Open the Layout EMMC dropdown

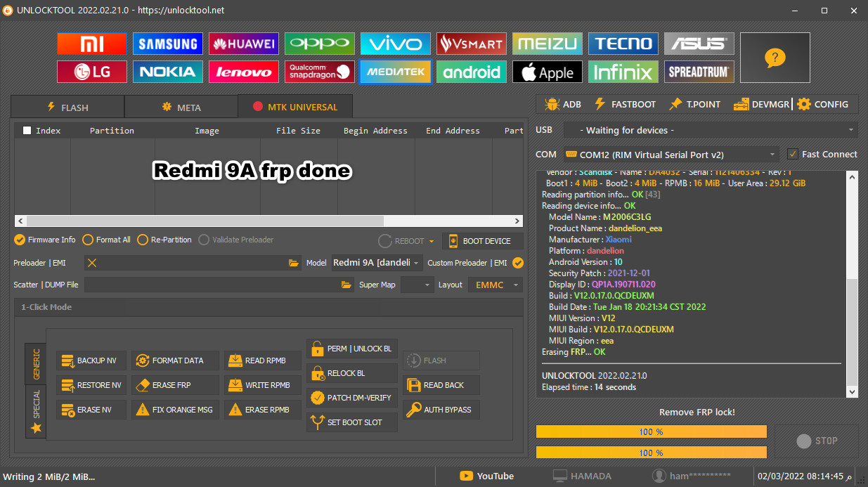click(495, 285)
